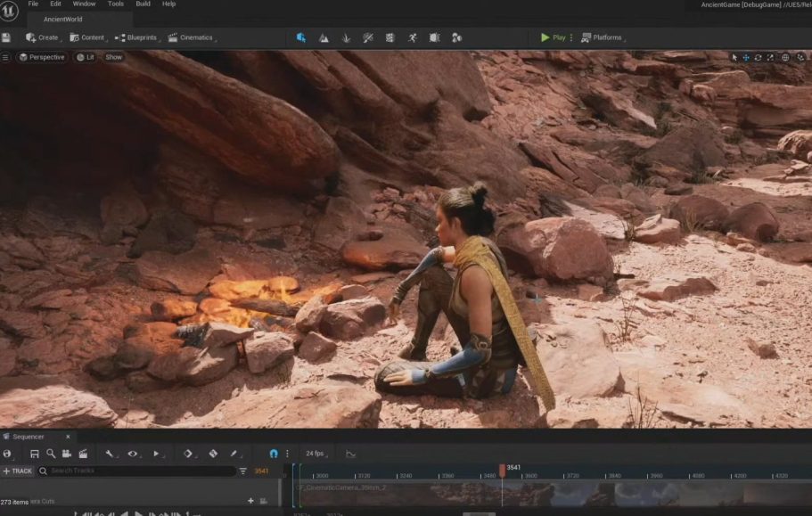Viewport: 812px width, 516px height.
Task: Toggle auto-key diamond icon in Sequencer
Action: click(x=213, y=454)
